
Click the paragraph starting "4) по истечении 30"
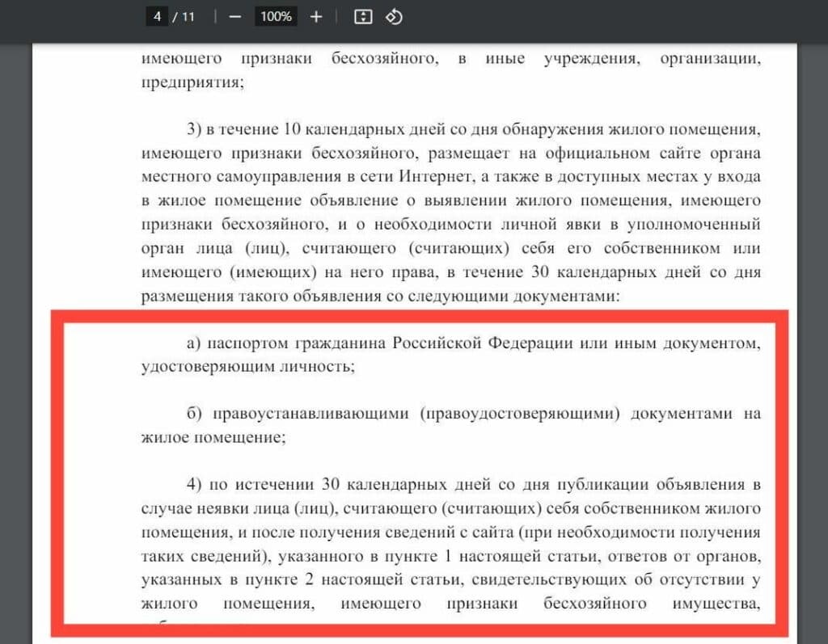point(473,485)
